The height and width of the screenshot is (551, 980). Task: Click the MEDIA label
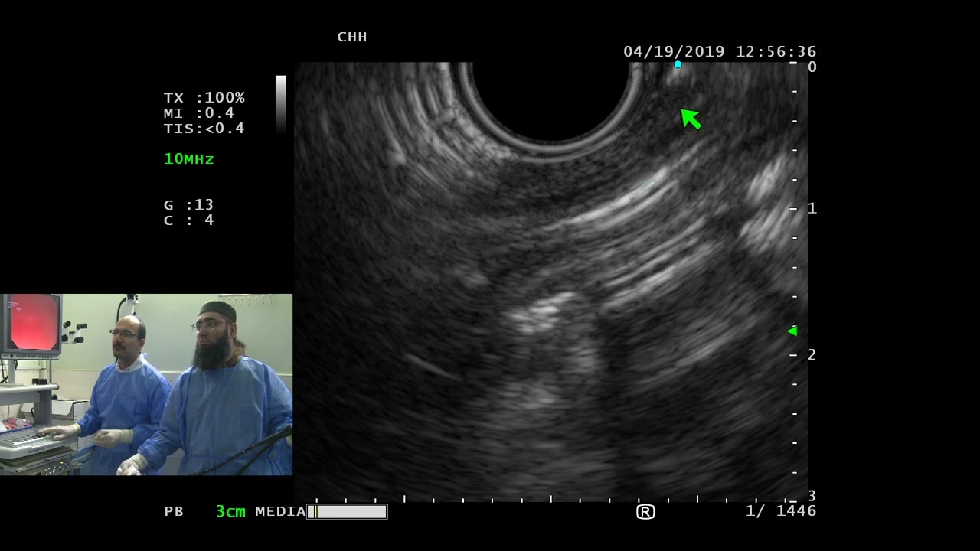click(x=281, y=512)
